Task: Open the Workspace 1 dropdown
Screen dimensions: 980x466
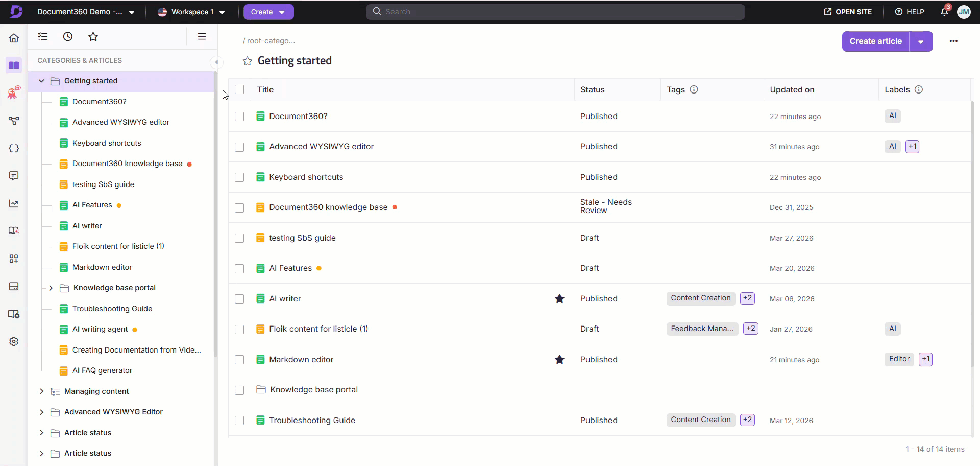Action: point(191,12)
